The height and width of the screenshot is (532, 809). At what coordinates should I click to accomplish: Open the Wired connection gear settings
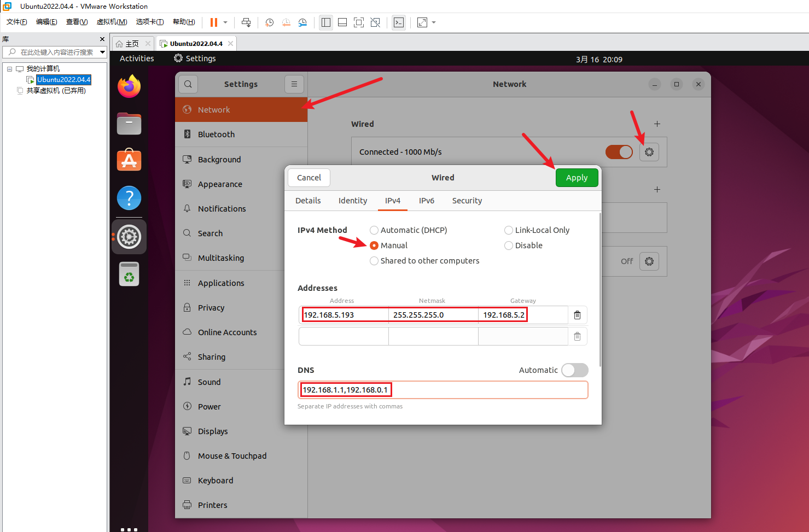[x=649, y=152]
